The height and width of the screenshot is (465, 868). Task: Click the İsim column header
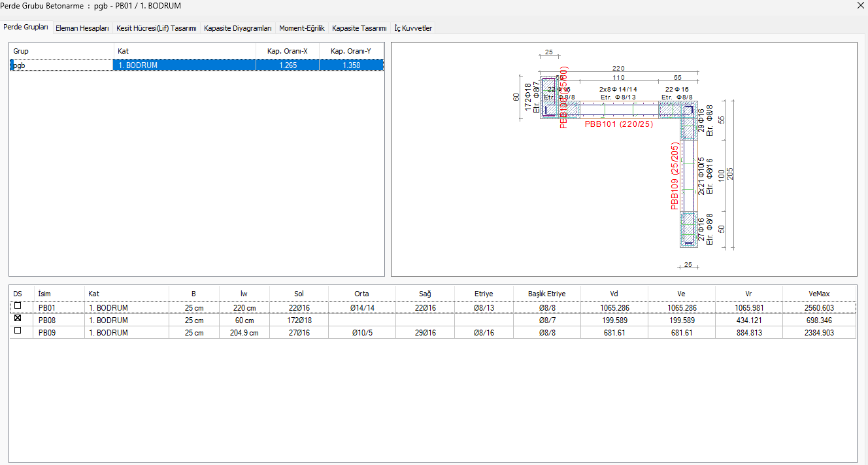(59, 294)
